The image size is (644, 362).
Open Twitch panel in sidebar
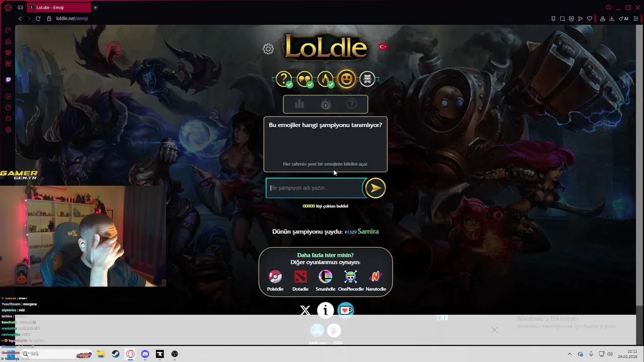[8, 79]
